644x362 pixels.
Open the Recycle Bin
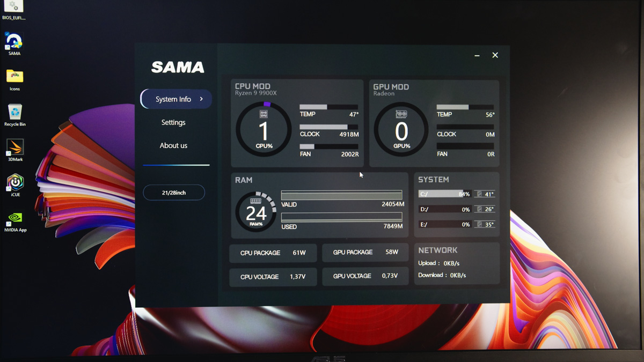coord(15,115)
